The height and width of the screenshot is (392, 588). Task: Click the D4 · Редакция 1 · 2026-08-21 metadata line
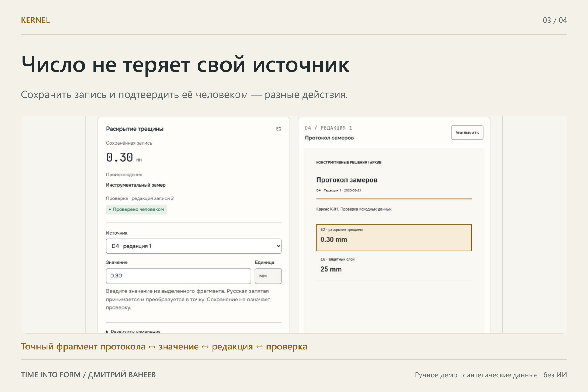[339, 190]
